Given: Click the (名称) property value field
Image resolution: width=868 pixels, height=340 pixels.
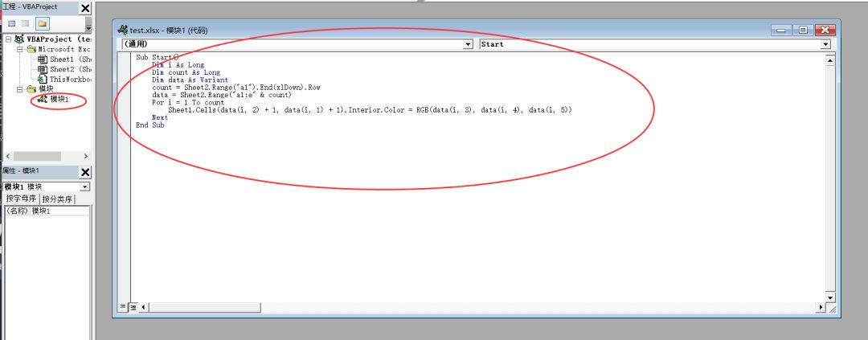Looking at the screenshot, I should point(59,211).
